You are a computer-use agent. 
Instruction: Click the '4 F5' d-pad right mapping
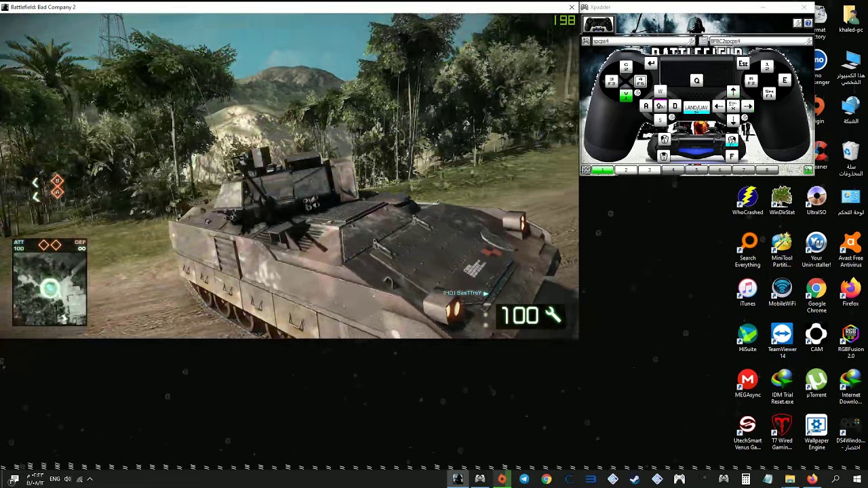(x=640, y=81)
